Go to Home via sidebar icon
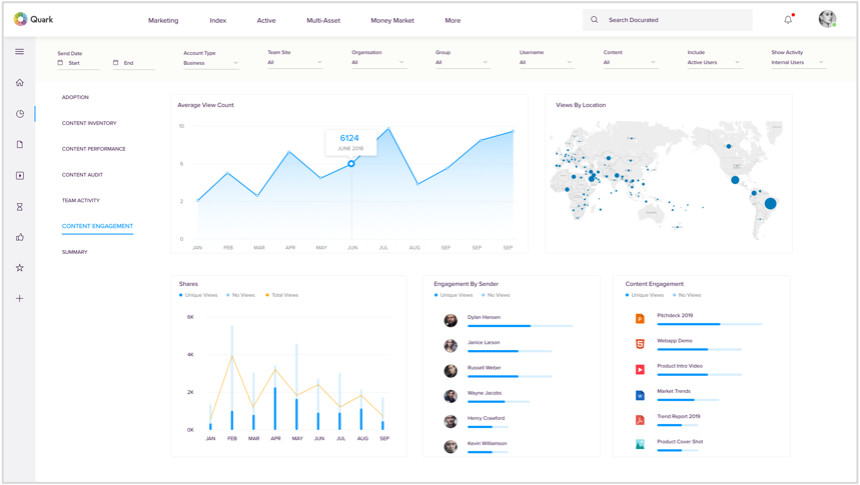This screenshot has height=485, width=860. pyautogui.click(x=20, y=83)
